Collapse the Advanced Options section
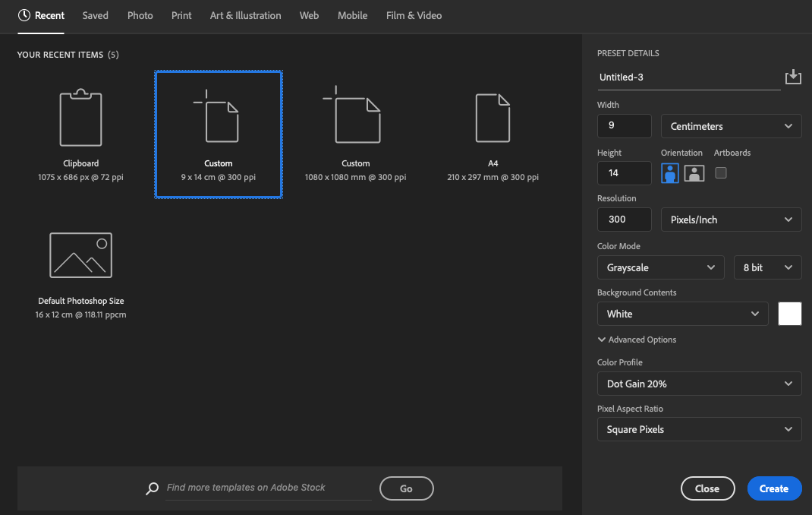 point(637,340)
